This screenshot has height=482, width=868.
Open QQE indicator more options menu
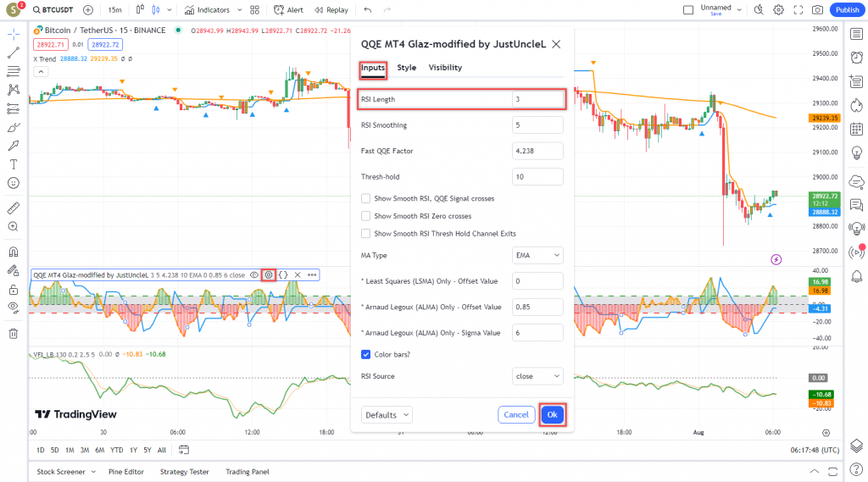point(312,275)
